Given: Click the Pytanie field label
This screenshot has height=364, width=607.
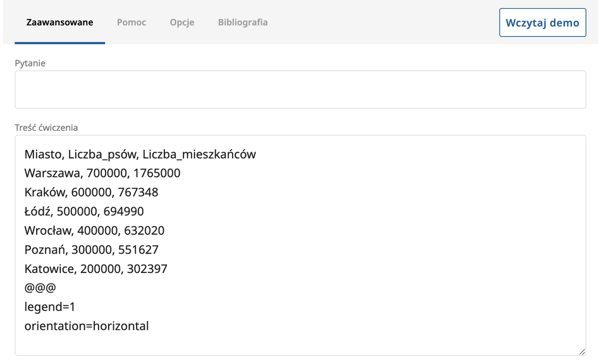Looking at the screenshot, I should coord(30,63).
